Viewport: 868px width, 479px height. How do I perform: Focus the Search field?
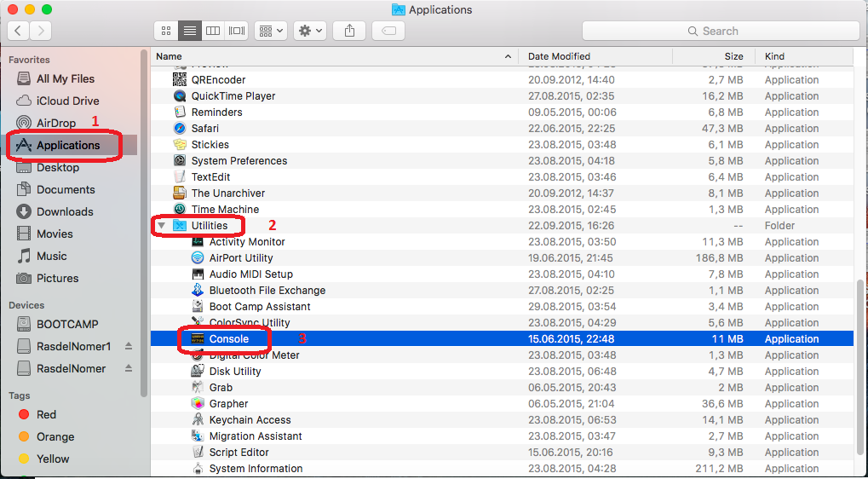pos(720,31)
